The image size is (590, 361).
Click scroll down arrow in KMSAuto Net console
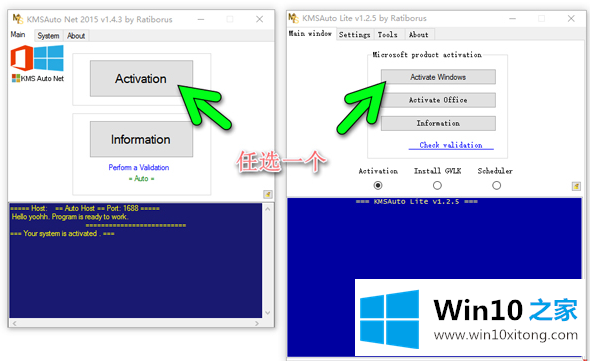pyautogui.click(x=268, y=312)
